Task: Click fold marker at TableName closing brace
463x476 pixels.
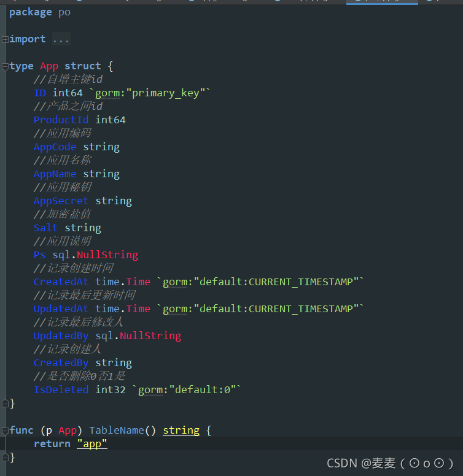Action: click(x=5, y=457)
